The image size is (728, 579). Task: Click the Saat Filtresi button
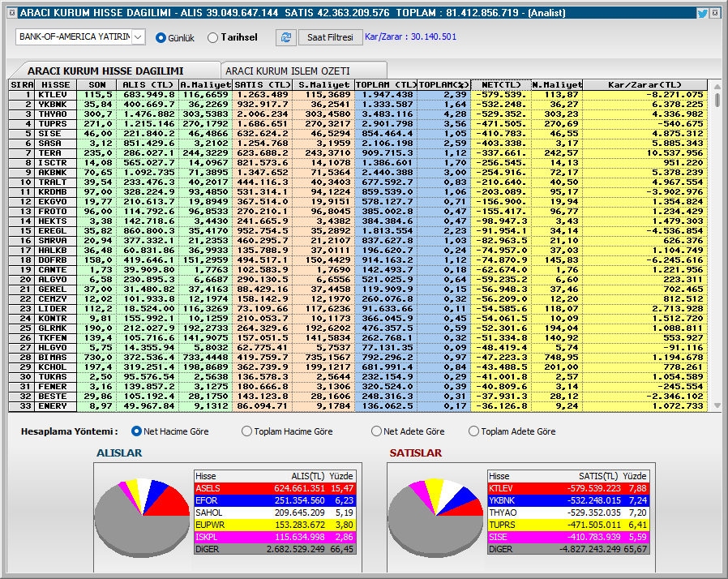[x=330, y=37]
